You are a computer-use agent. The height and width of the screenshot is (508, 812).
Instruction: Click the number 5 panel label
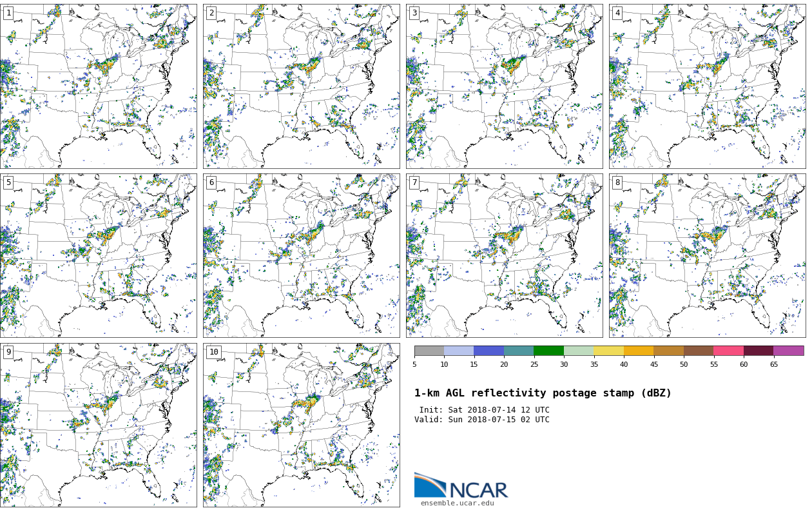tap(8, 183)
